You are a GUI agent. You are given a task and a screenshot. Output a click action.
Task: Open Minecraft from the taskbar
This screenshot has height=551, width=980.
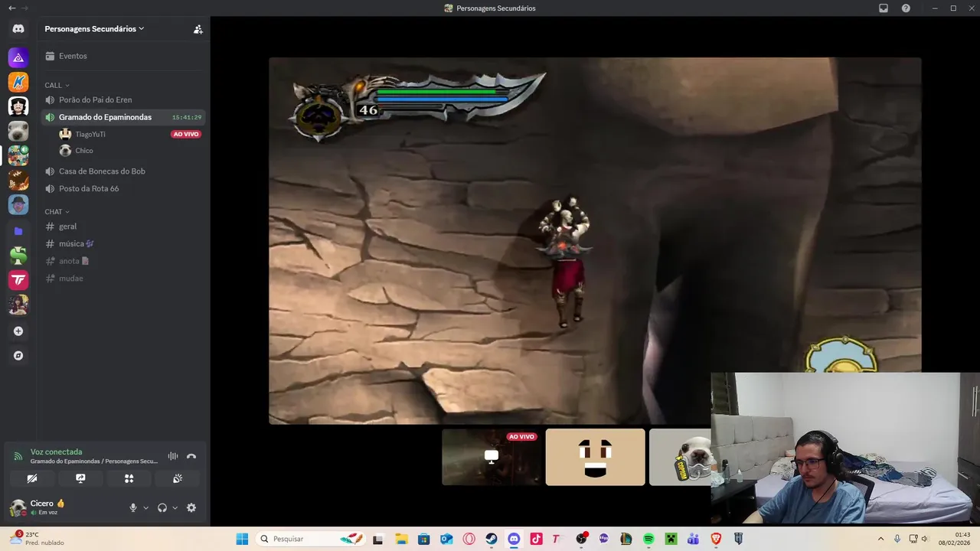(x=671, y=539)
